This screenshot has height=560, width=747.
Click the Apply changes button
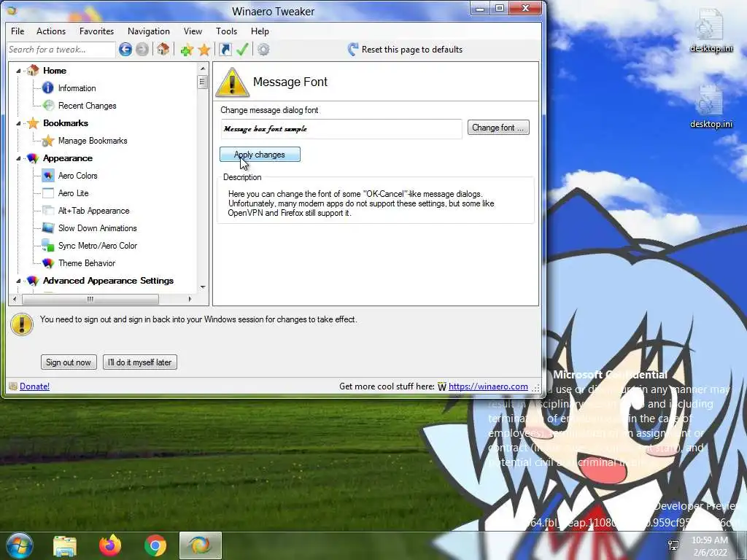pyautogui.click(x=260, y=155)
